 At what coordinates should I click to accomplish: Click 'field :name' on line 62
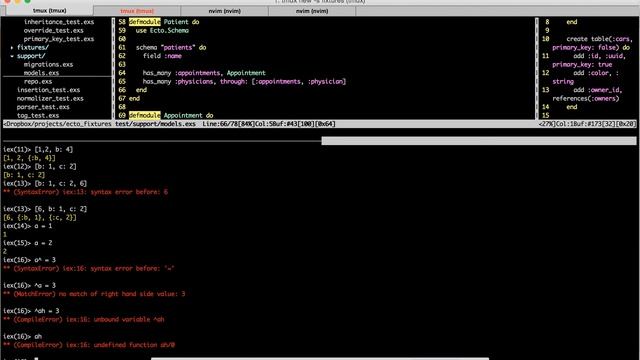(x=162, y=56)
